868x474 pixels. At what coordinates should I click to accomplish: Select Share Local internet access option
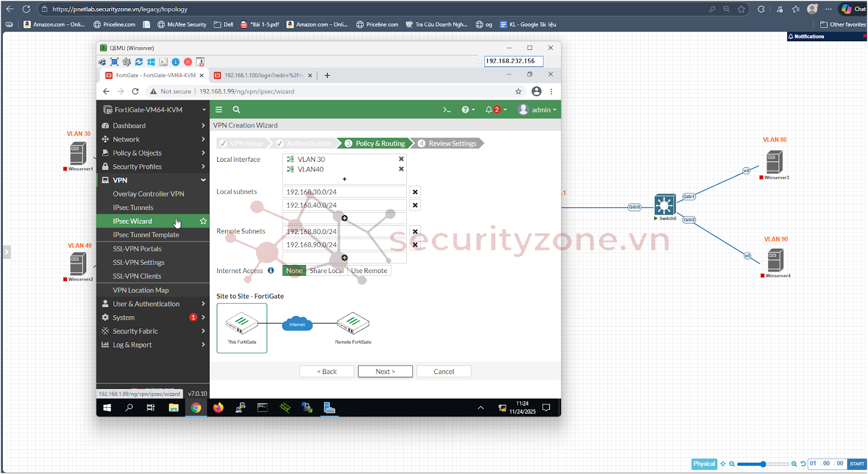click(x=327, y=271)
